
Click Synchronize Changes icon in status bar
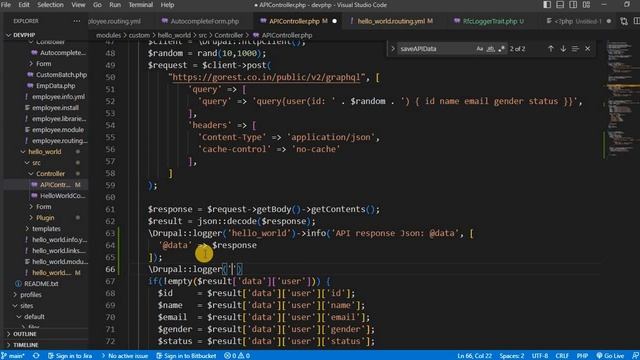(x=36, y=356)
